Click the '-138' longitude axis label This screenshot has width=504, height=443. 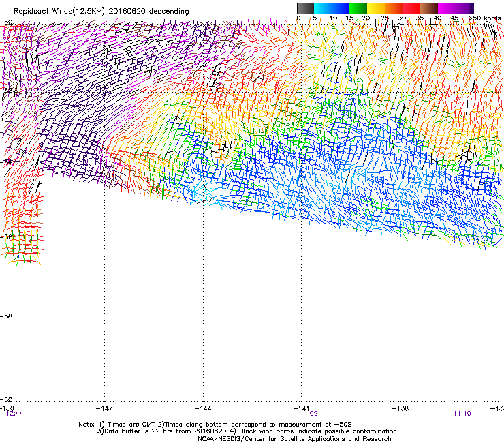(400, 408)
